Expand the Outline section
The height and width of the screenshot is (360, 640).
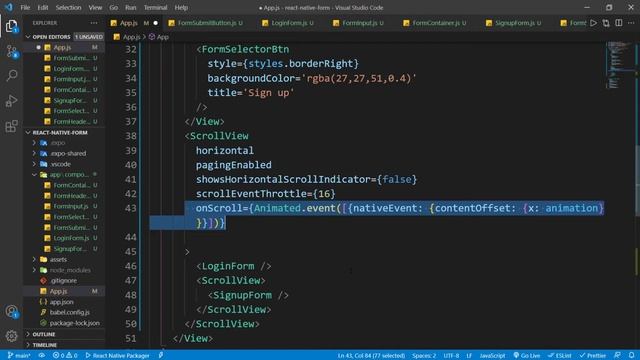coord(43,334)
